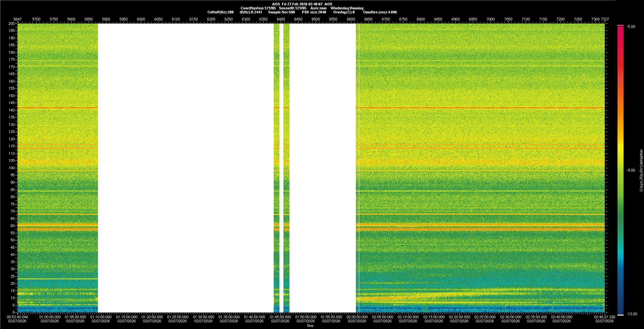Screen dimensions: 644x329
Task: Click the 7327 tick on the top axis
Action: tap(605, 19)
